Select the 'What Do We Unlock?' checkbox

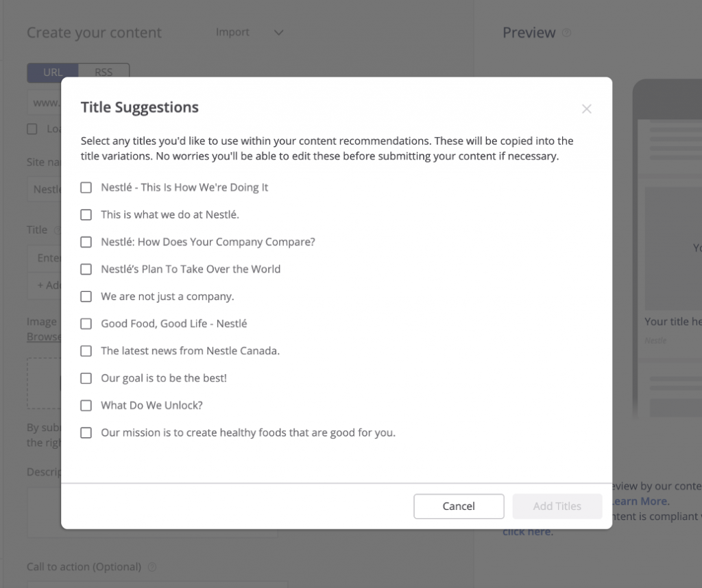pos(86,406)
